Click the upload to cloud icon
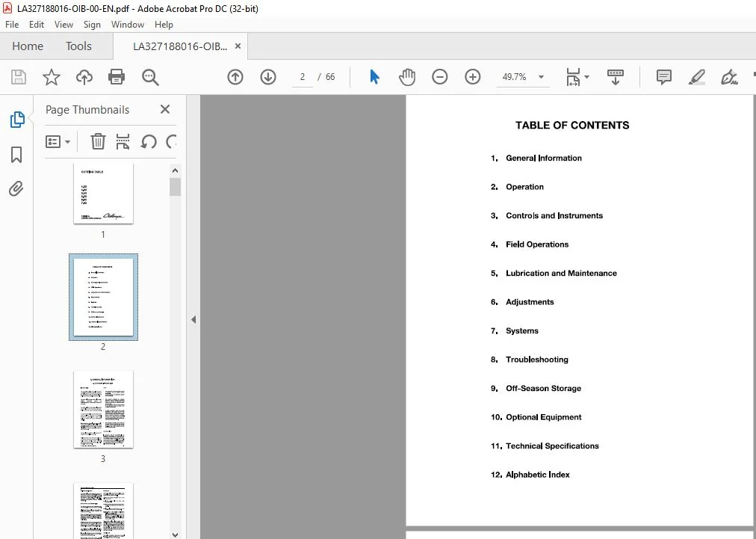Screen dimensions: 756x539 click(84, 77)
